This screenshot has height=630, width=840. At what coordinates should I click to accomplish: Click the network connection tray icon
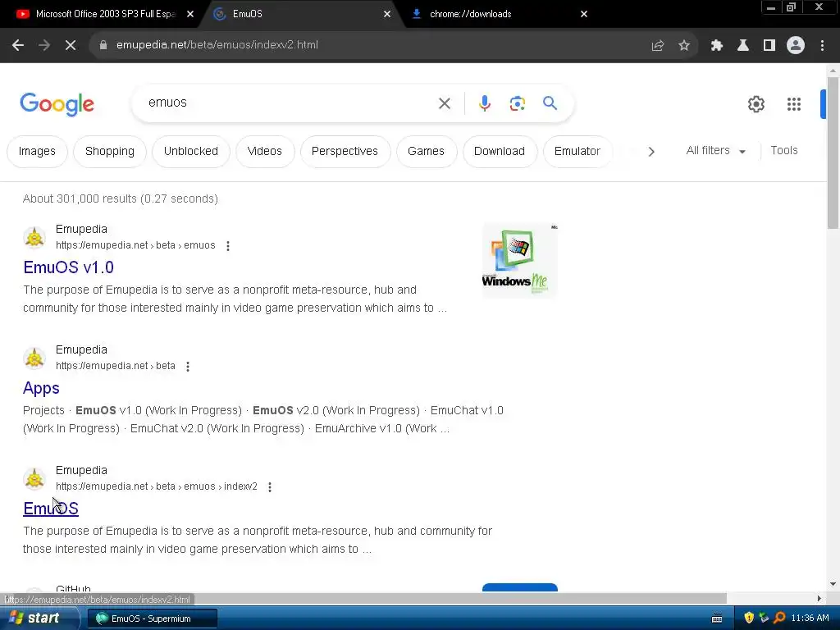click(x=764, y=619)
